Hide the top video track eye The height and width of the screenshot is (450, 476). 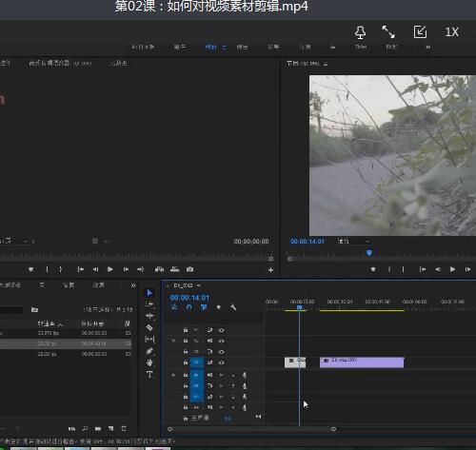(222, 330)
